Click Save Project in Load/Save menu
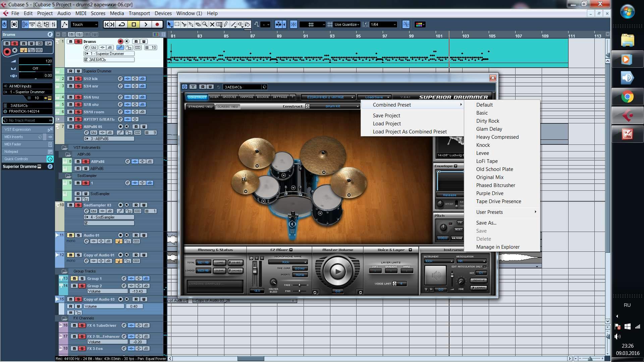 point(386,116)
